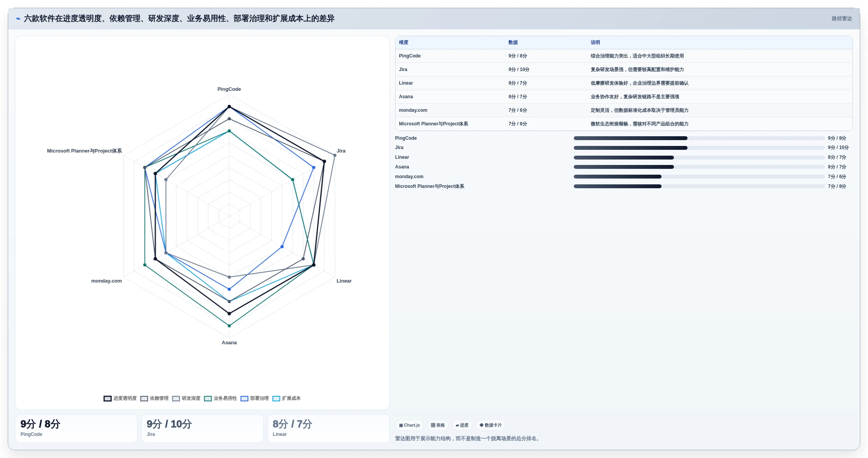The height and width of the screenshot is (458, 868).
Task: Click monday.com's 7分 / 6分 table cell
Action: point(517,110)
